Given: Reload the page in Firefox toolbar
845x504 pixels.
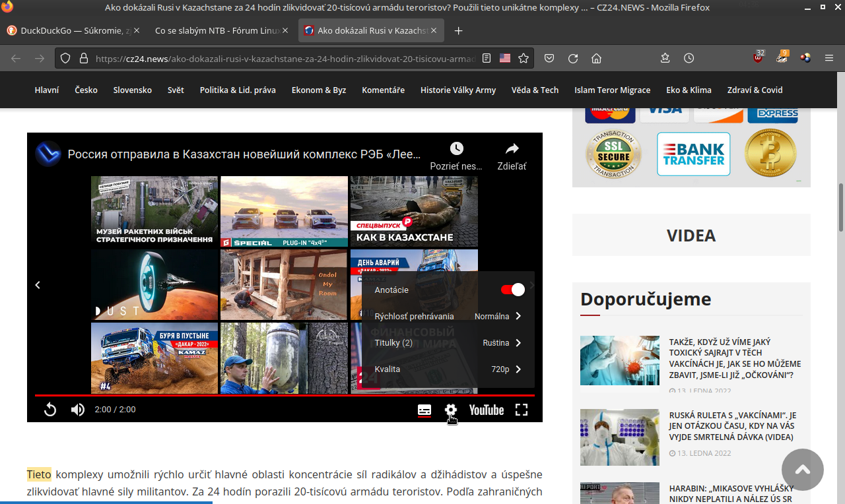Looking at the screenshot, I should (x=573, y=58).
